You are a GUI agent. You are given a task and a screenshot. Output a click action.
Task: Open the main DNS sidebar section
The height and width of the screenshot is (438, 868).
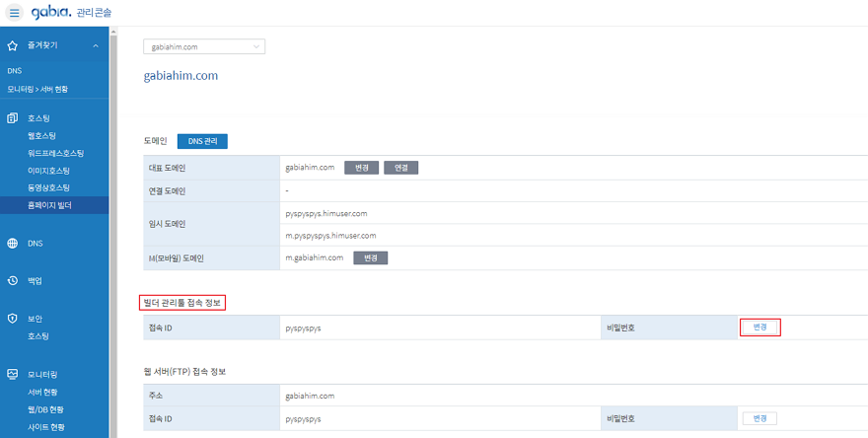[36, 244]
